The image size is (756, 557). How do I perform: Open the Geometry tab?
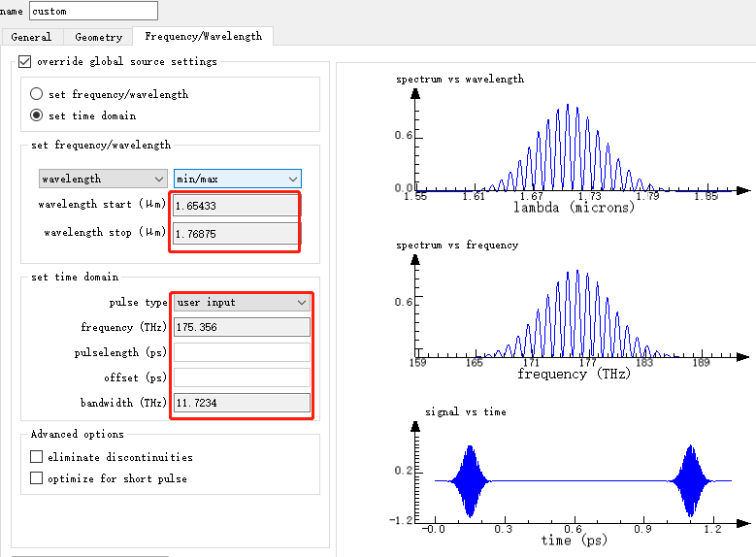pyautogui.click(x=98, y=37)
